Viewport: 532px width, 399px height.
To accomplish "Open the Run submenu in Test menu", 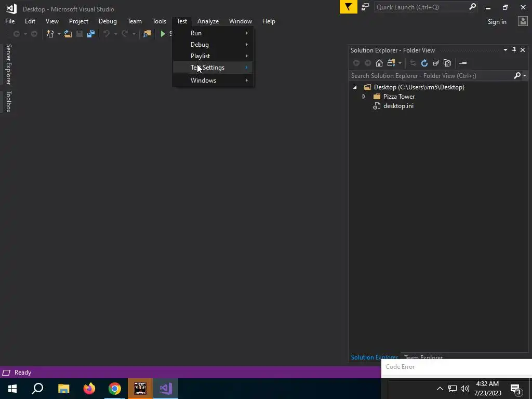I will [212, 33].
